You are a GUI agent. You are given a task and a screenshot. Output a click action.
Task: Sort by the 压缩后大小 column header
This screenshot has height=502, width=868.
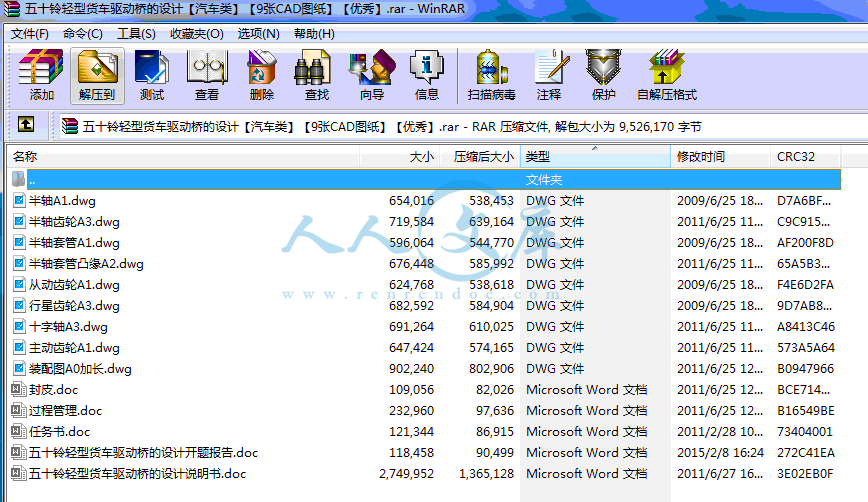pyautogui.click(x=480, y=157)
